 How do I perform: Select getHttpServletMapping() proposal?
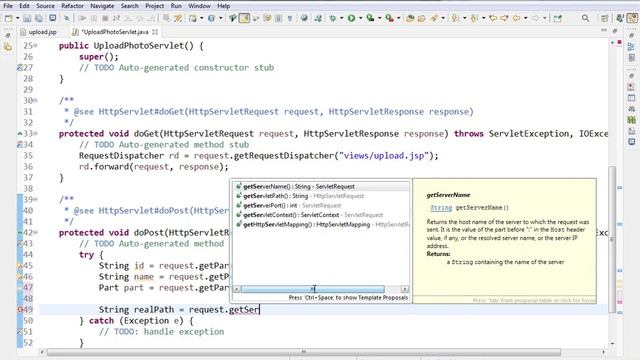coord(321,224)
